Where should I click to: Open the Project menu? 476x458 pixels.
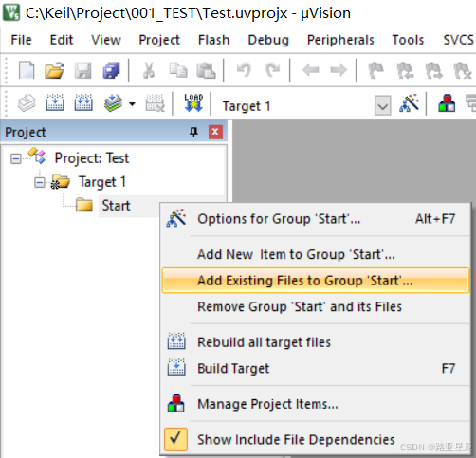click(159, 40)
